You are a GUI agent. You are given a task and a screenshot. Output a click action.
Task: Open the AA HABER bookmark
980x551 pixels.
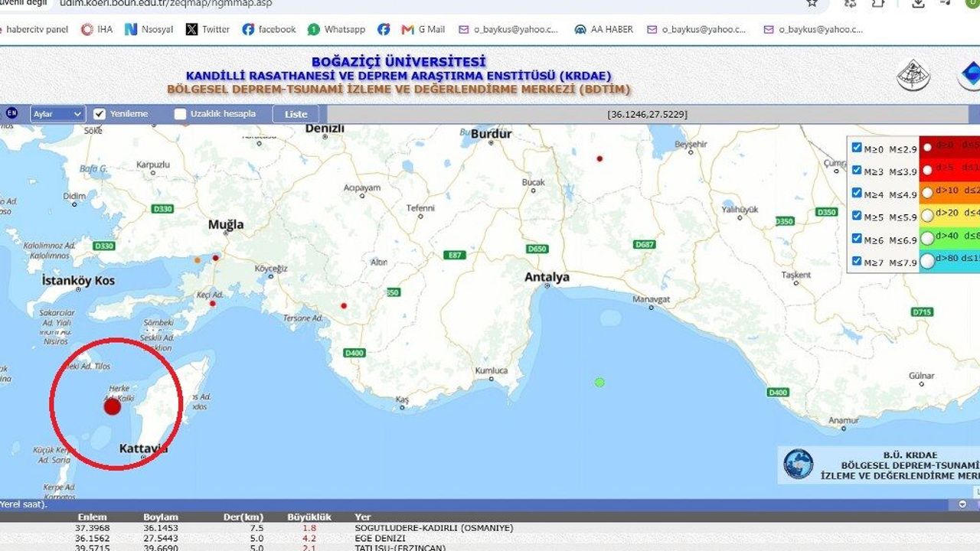(x=603, y=30)
